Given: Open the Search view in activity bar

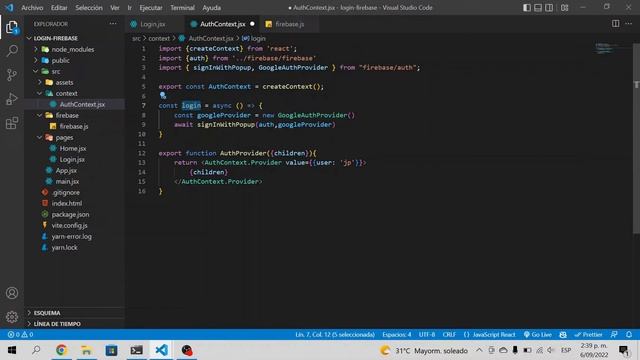Looking at the screenshot, I should (12, 51).
